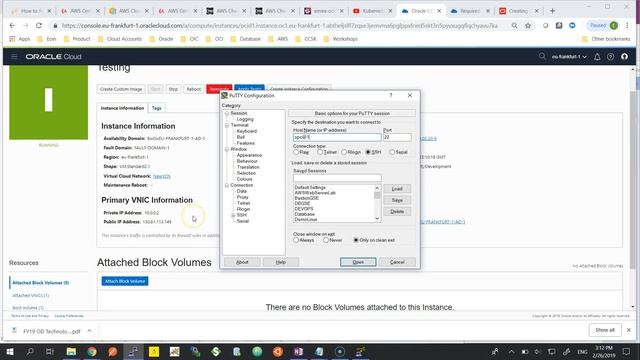Bookmark this page with the star icon
Viewport: 640px width, 360px height.
(x=528, y=25)
